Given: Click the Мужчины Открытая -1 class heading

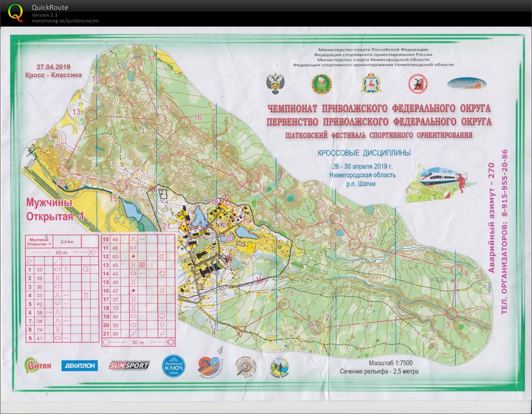Looking at the screenshot, I should 54,209.
